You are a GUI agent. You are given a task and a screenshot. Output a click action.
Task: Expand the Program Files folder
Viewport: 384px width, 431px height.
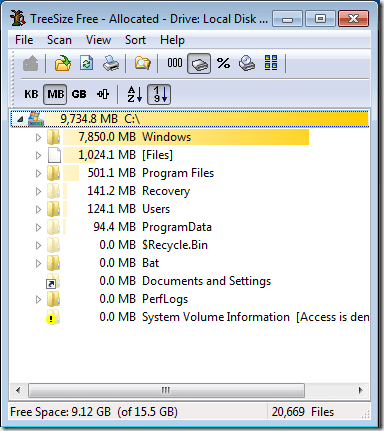[38, 173]
